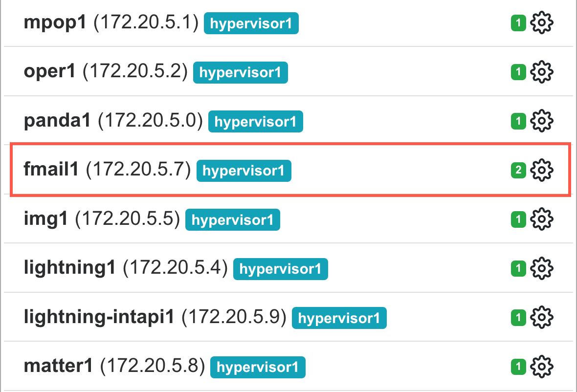Click green count badge on panda1
Screen dimensions: 577x392
tap(518, 121)
